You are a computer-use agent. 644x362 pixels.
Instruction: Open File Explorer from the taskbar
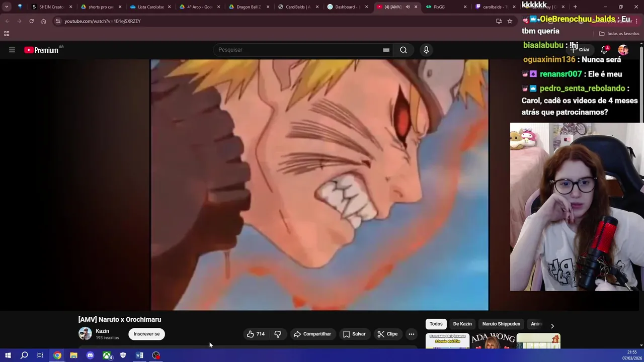click(x=73, y=355)
